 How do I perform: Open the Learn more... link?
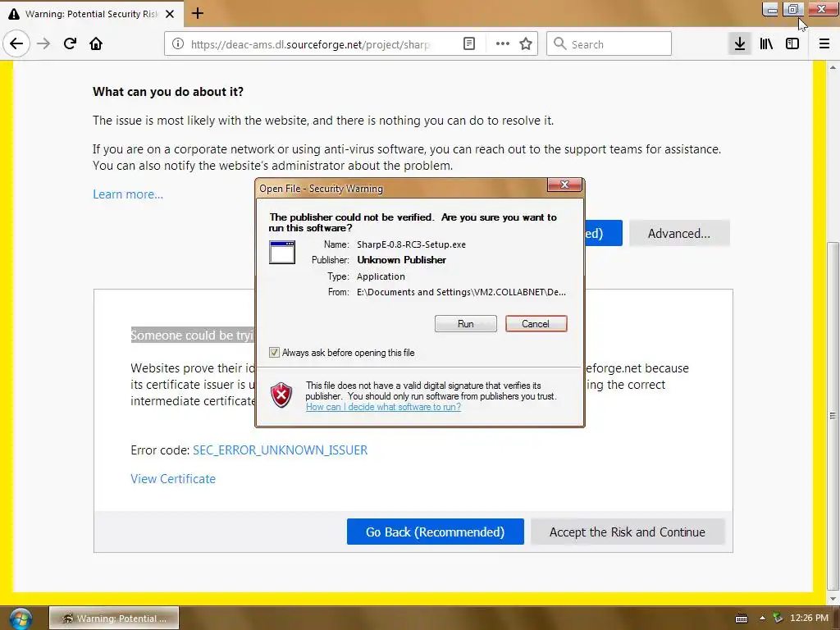pyautogui.click(x=128, y=194)
